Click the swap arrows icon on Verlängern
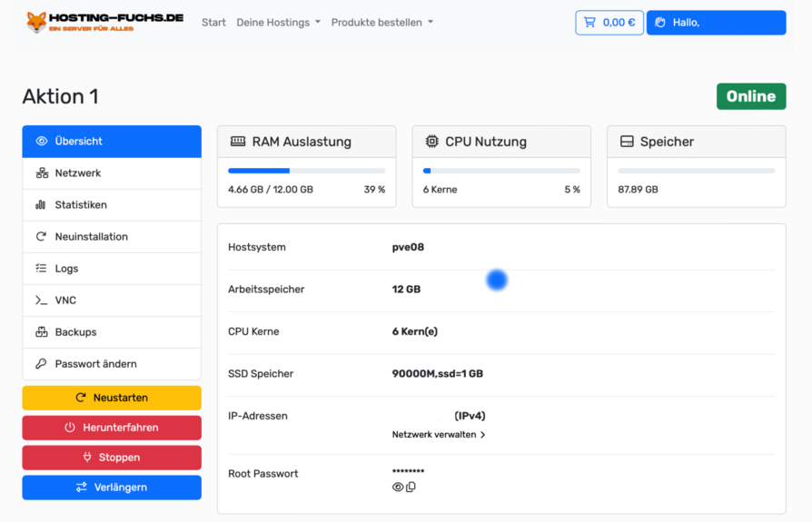The image size is (812, 522). point(82,488)
